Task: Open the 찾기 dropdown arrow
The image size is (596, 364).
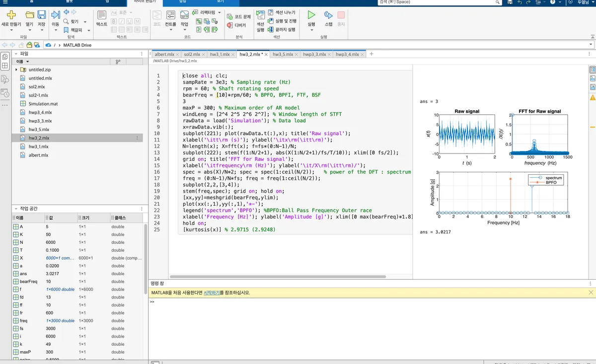Action: pos(85,22)
